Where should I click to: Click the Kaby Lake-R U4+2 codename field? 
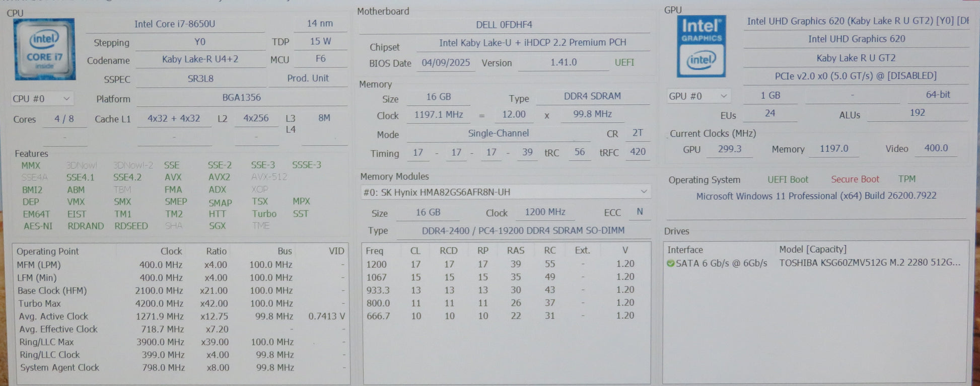coord(200,59)
